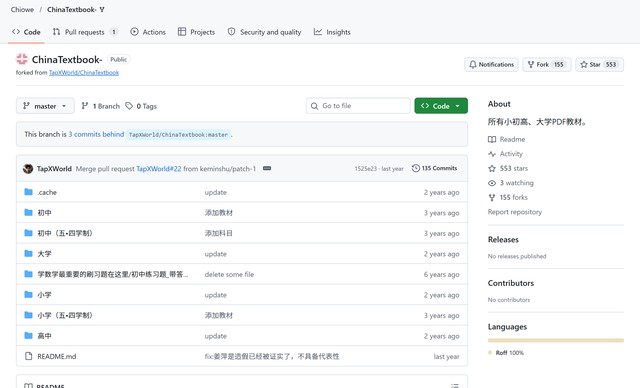View the 0 Tags list
Image resolution: width=640 pixels, height=388 pixels.
pos(141,106)
